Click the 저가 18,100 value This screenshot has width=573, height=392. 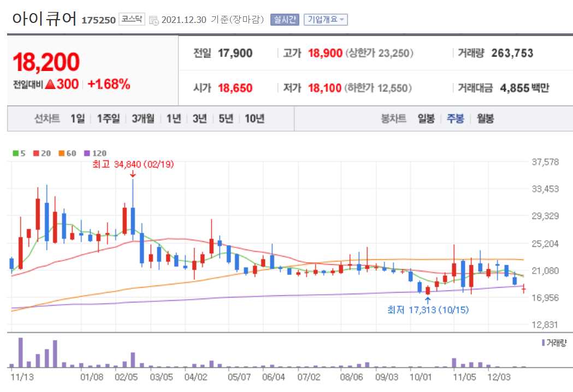tap(324, 88)
